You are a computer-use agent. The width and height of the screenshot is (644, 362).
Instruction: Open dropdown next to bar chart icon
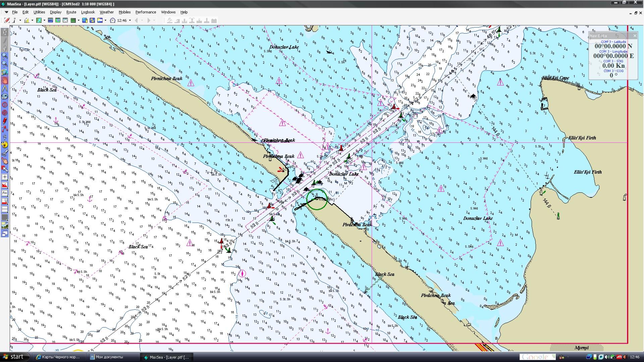click(x=32, y=20)
